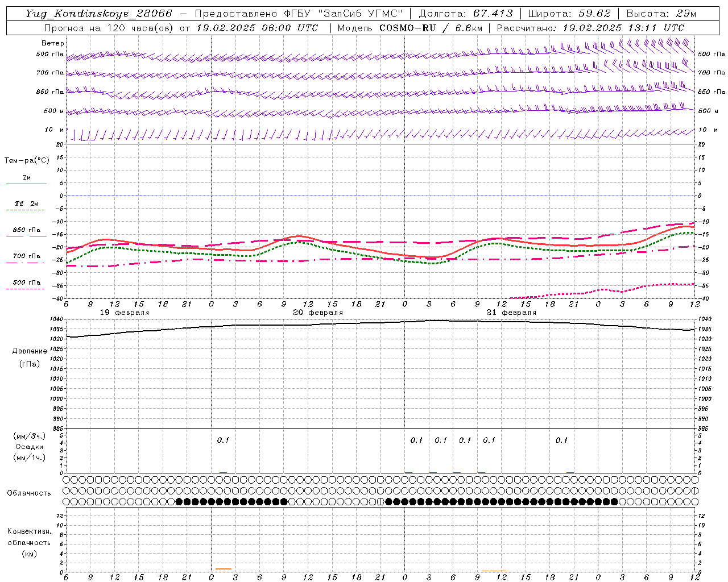
Task: Click the 850 гПа temperature legend label
Action: (x=27, y=230)
